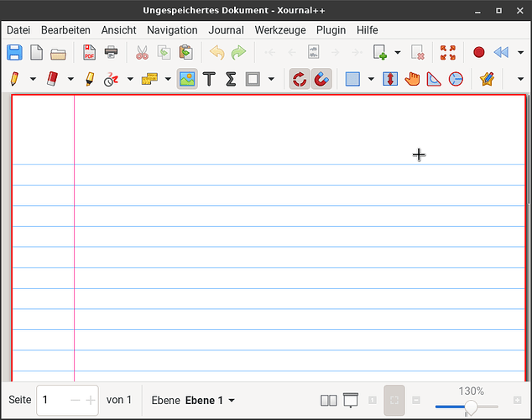
Task: Select the Insert Image tool
Action: [187, 79]
